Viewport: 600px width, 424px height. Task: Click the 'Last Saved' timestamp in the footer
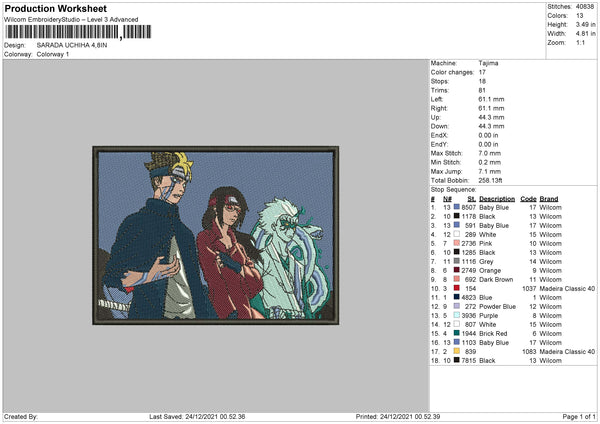[197, 416]
